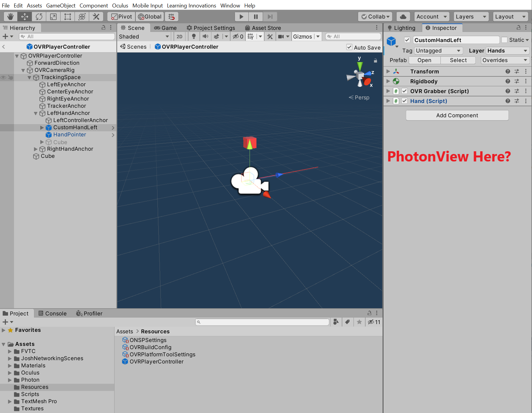Toggle Pivot handle position

click(122, 17)
